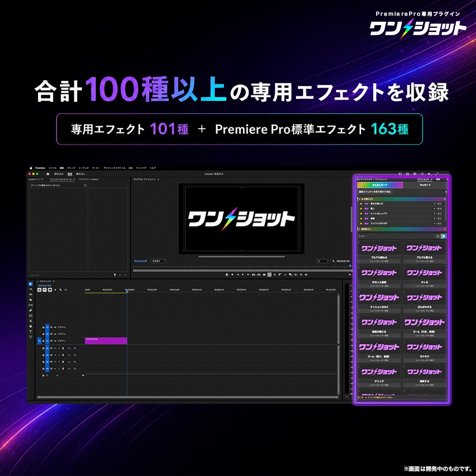Click the button editor plus in program monitor
476x476 pixels.
pos(350,275)
